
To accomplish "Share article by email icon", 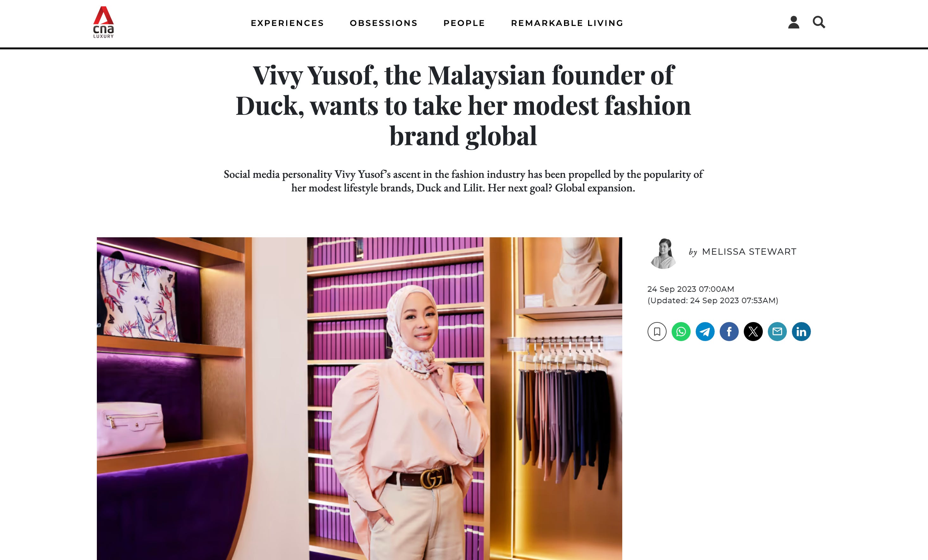I will pyautogui.click(x=777, y=331).
